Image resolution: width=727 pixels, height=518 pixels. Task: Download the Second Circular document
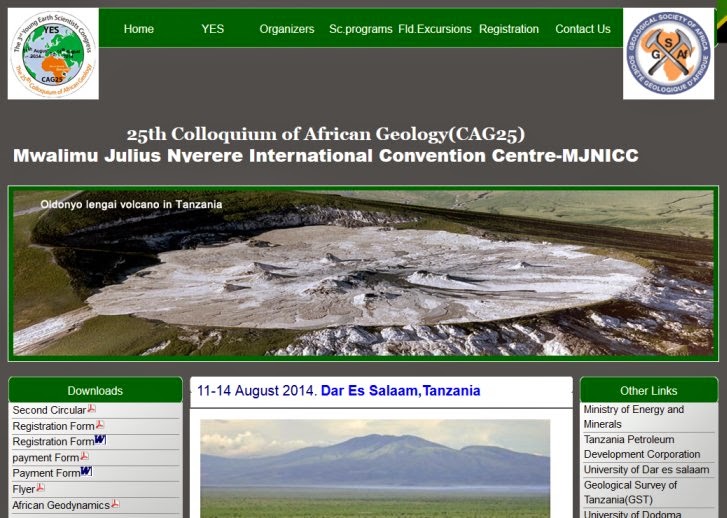(49, 410)
